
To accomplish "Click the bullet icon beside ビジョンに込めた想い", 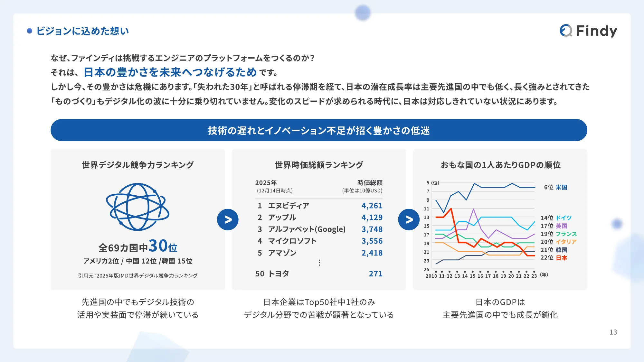I will [x=30, y=31].
